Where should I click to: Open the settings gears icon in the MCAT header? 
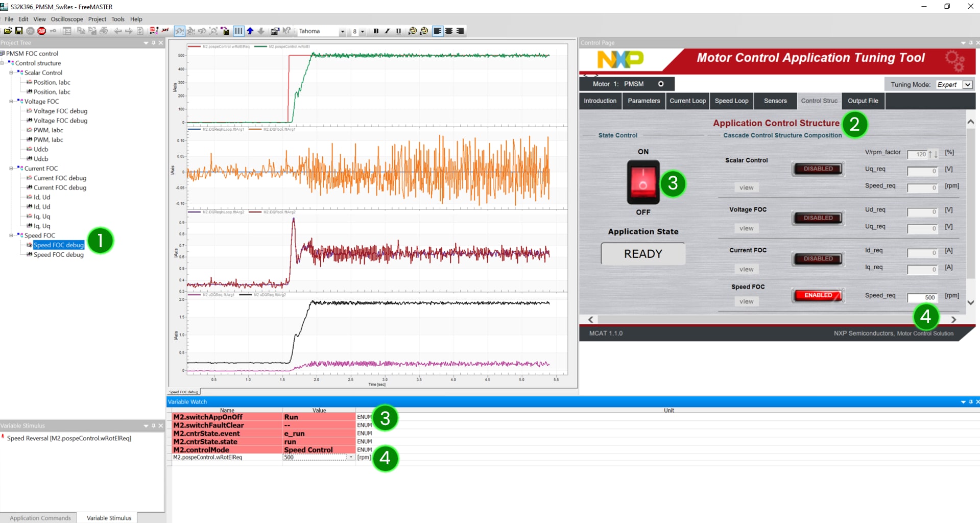pos(954,61)
